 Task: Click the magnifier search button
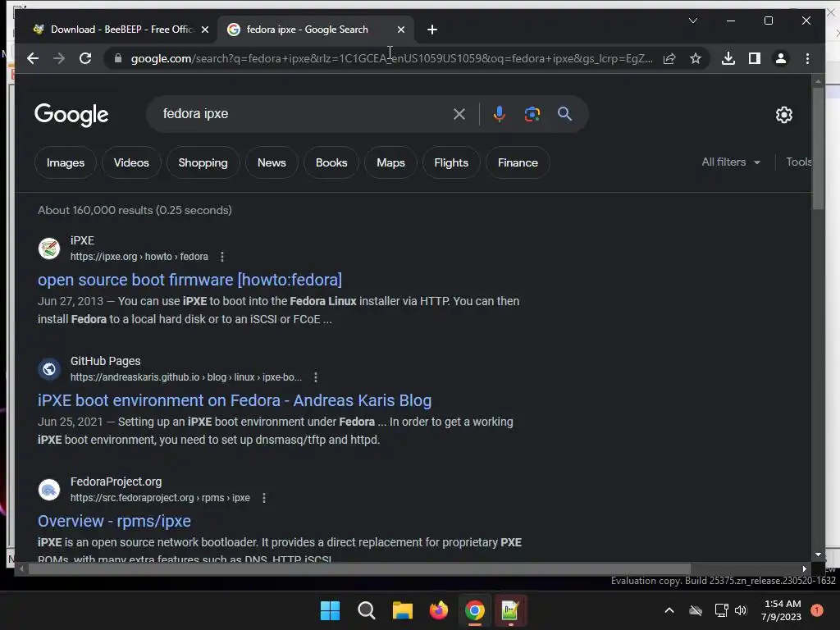(x=564, y=113)
